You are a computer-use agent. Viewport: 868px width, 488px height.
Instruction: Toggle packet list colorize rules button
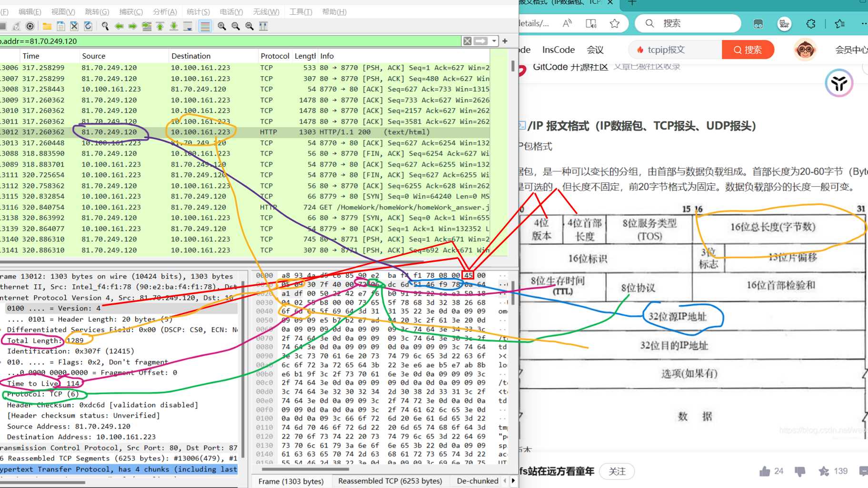[205, 26]
